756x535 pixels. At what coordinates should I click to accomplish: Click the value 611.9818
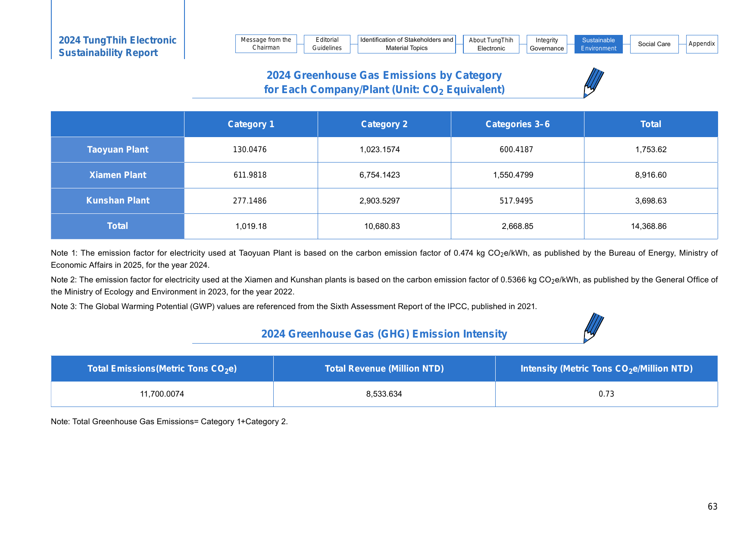pyautogui.click(x=250, y=175)
